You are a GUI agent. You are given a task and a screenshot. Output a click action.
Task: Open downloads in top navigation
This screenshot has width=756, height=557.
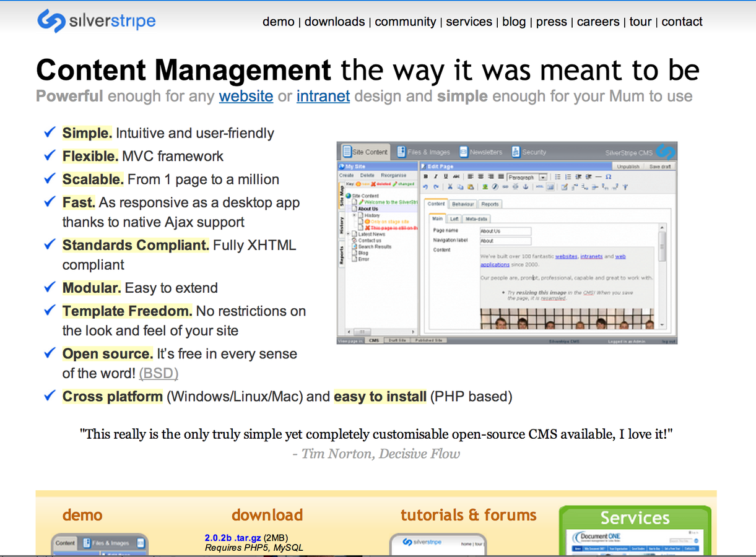[x=334, y=22]
